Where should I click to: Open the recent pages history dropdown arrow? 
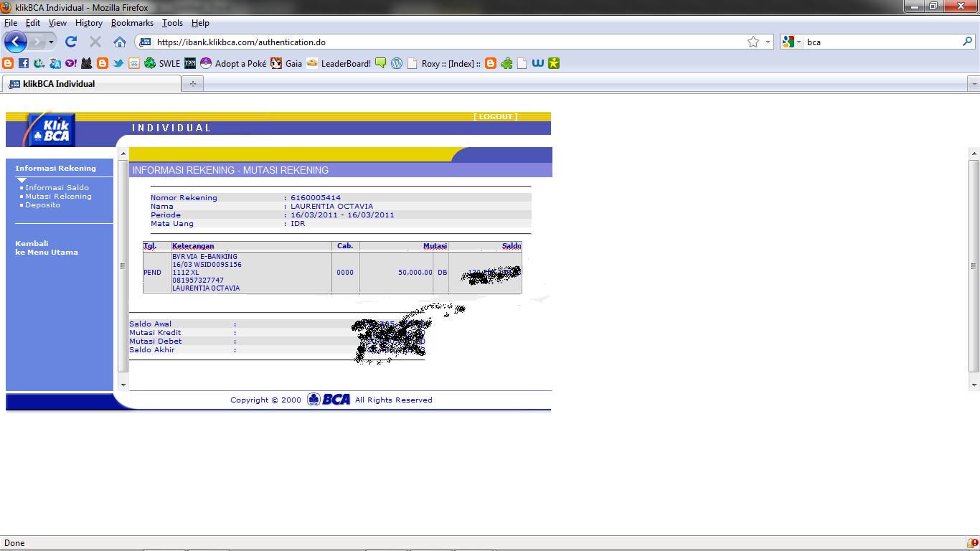point(51,42)
